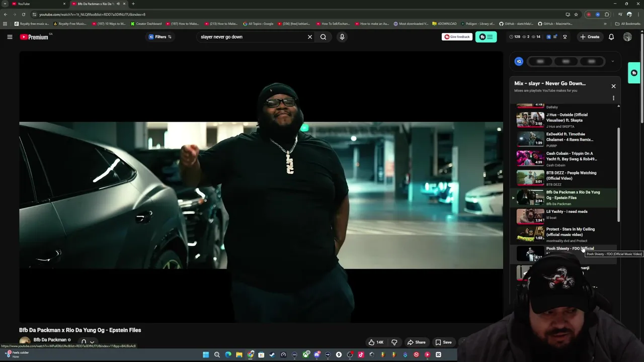The image size is (644, 362).
Task: Open Windows Start menu
Action: [x=206, y=354]
